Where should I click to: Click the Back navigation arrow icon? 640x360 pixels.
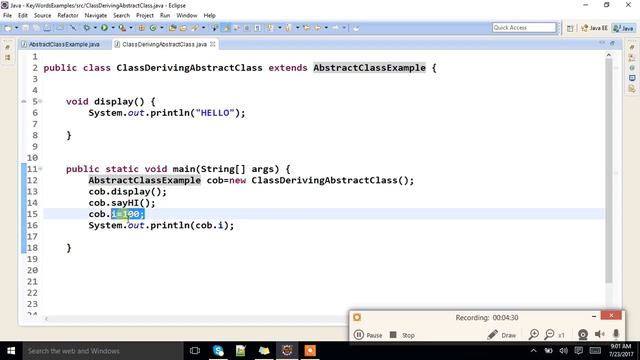point(318,28)
